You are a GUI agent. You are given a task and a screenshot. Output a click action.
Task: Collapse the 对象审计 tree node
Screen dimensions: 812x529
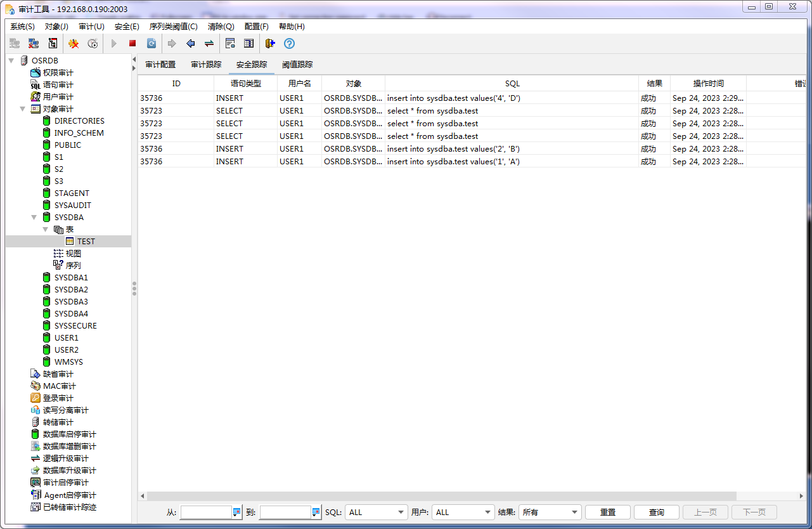pos(23,108)
